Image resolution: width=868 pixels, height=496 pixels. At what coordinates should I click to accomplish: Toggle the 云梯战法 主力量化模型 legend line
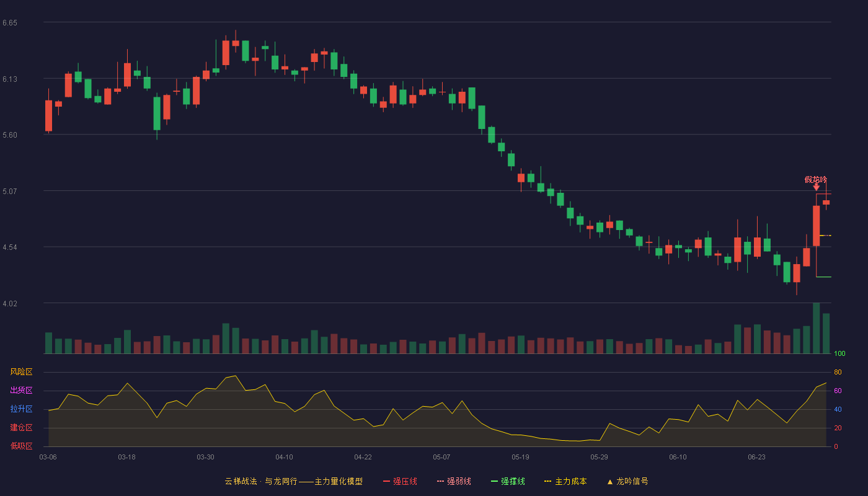pos(293,481)
